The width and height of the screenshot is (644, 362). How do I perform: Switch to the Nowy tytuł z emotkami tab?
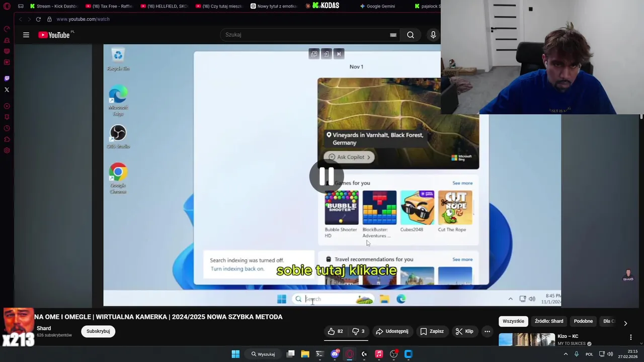(x=274, y=6)
